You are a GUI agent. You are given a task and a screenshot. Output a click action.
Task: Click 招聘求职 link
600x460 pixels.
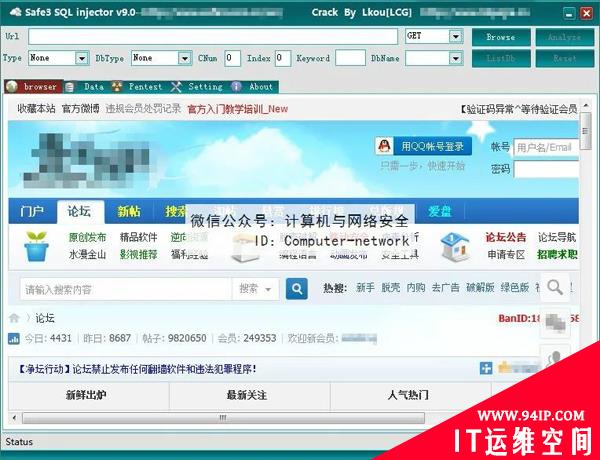point(557,254)
